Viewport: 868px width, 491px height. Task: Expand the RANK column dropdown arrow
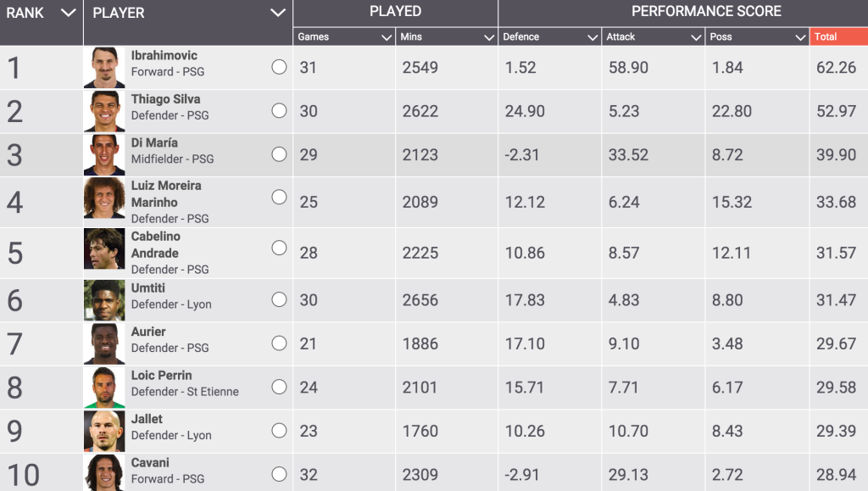(68, 13)
